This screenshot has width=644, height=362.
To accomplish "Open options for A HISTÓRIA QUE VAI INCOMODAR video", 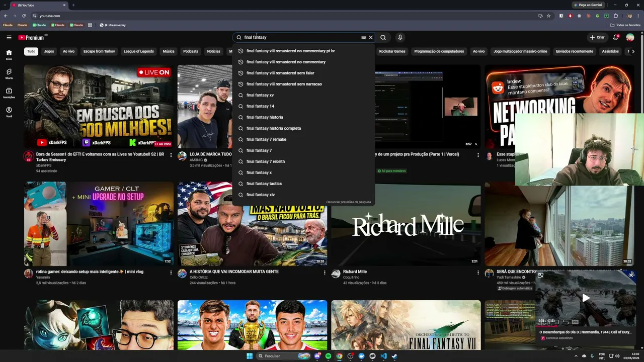I will [325, 273].
